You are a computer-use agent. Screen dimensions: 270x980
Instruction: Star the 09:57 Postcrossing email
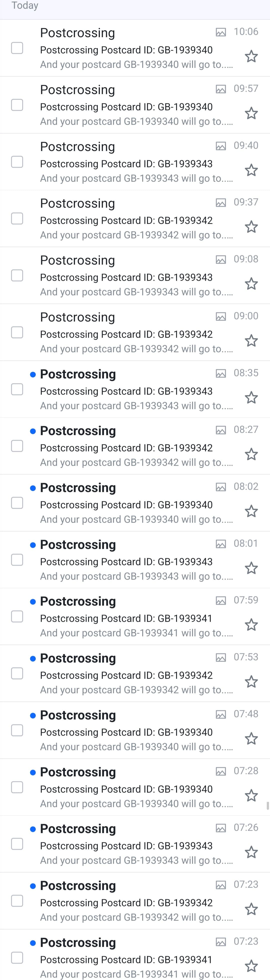251,113
